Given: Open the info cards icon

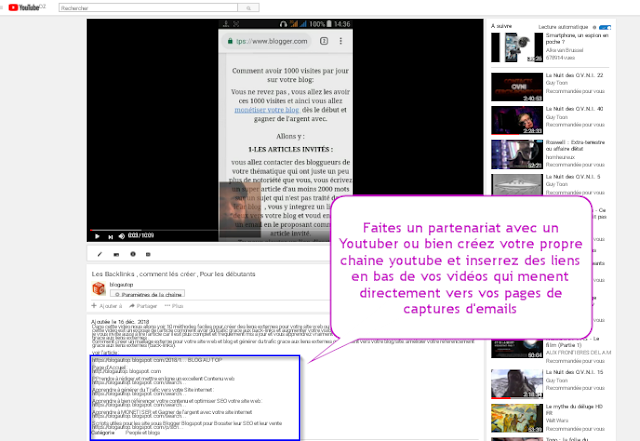Looking at the screenshot, I should click(133, 254).
